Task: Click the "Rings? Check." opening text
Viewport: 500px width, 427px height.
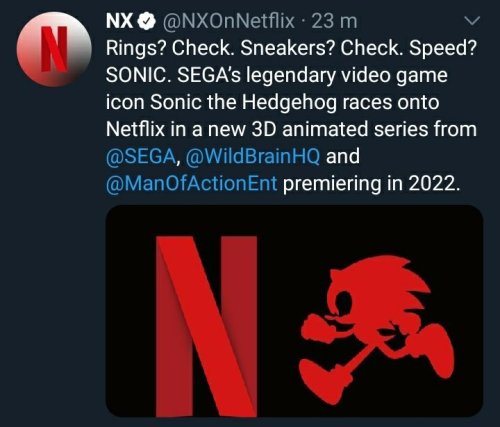Action: (168, 49)
